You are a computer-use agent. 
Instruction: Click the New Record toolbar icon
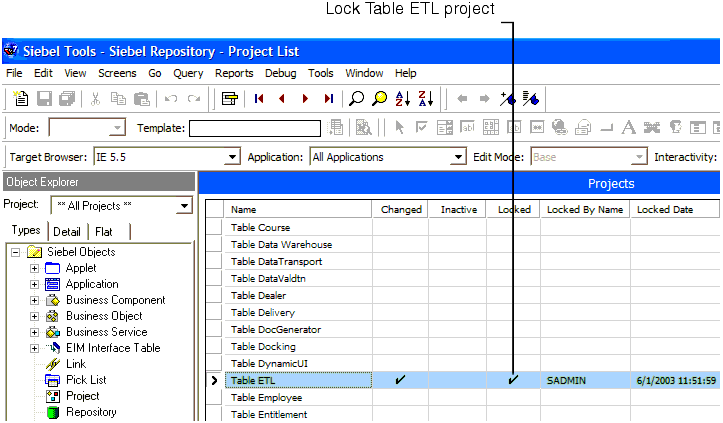(21, 98)
